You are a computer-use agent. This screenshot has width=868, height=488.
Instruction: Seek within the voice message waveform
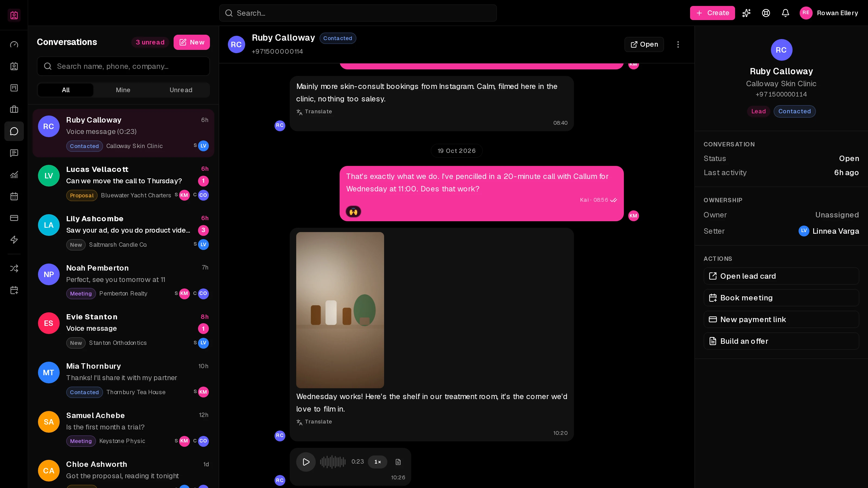coord(333,462)
